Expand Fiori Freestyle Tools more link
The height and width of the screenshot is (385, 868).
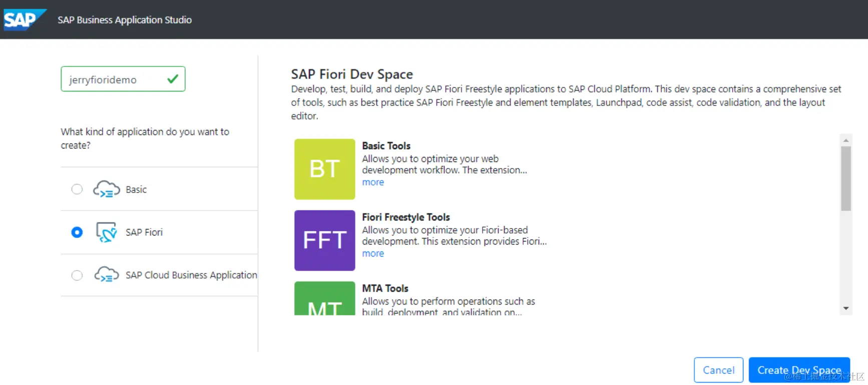(373, 254)
